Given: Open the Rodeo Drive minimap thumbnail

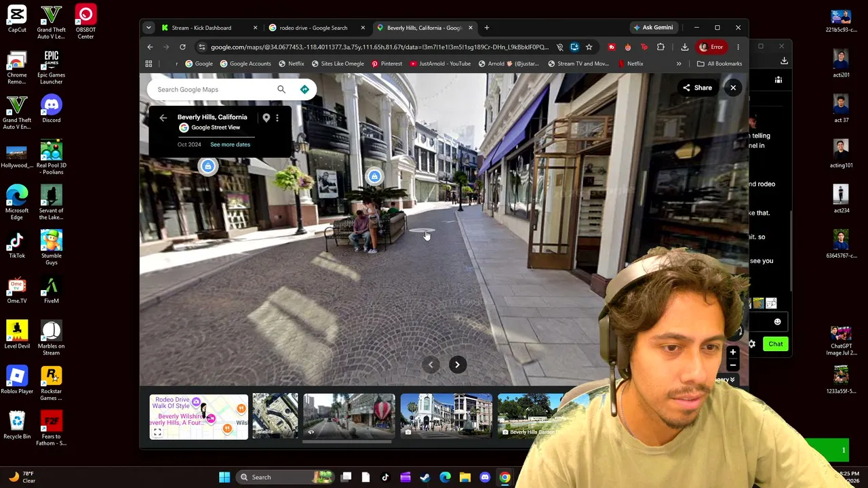Looking at the screenshot, I should coord(199,416).
